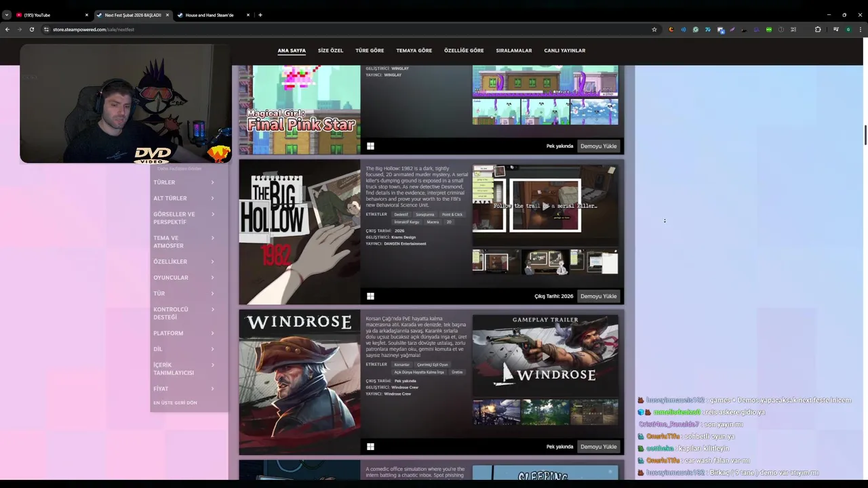Open CANLI YAYINLAR navigation item
This screenshot has height=488, width=868.
(x=564, y=51)
